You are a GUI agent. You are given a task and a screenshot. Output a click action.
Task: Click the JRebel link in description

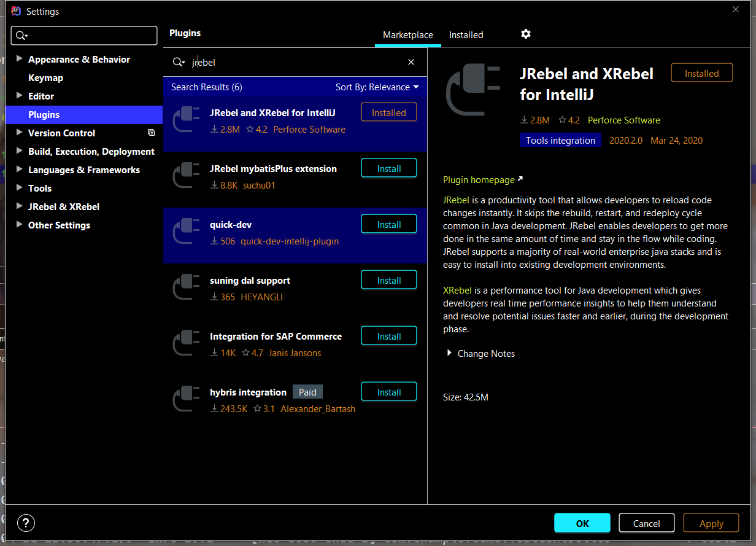pyautogui.click(x=457, y=200)
